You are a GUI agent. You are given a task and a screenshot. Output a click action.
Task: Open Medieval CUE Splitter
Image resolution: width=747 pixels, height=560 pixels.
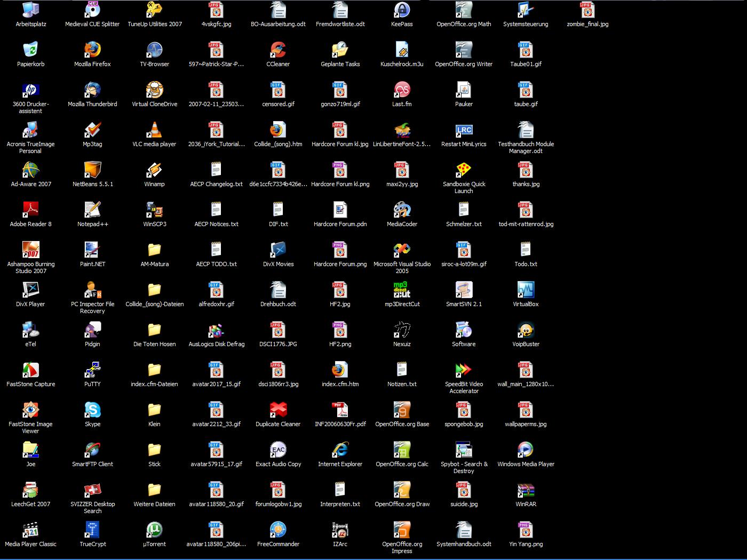click(x=93, y=10)
